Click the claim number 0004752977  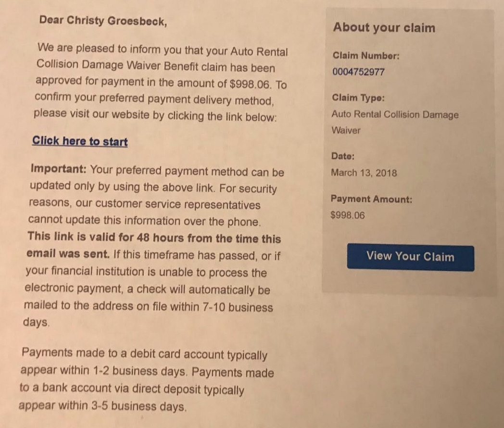pyautogui.click(x=358, y=72)
